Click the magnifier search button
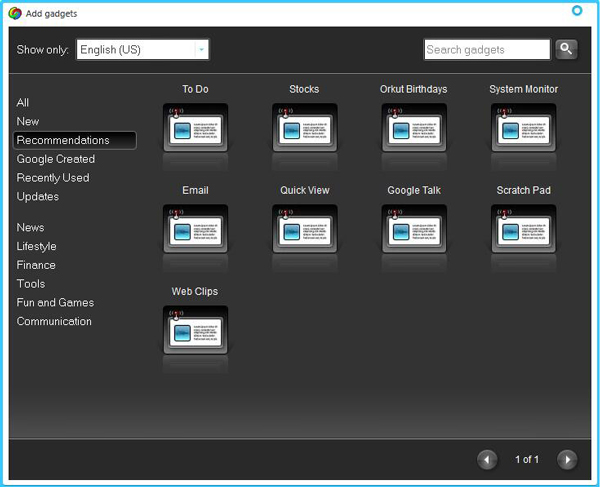Viewport: 600px width, 487px height. coord(566,49)
